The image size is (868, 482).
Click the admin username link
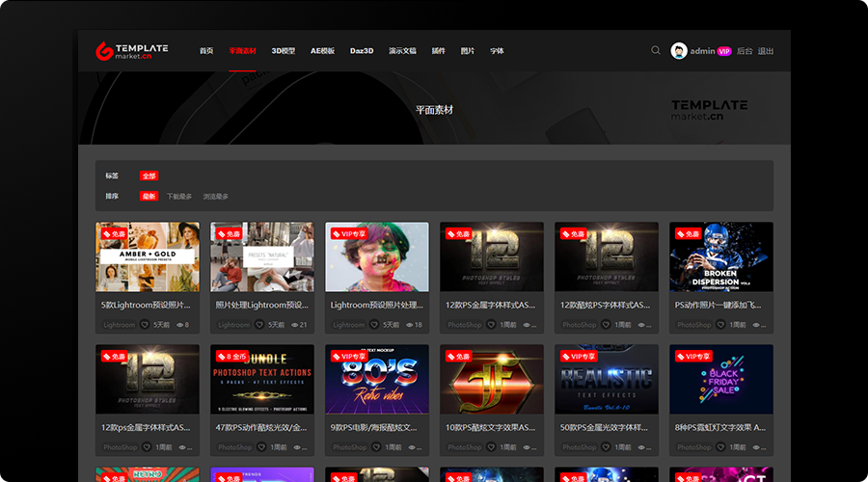pos(702,51)
